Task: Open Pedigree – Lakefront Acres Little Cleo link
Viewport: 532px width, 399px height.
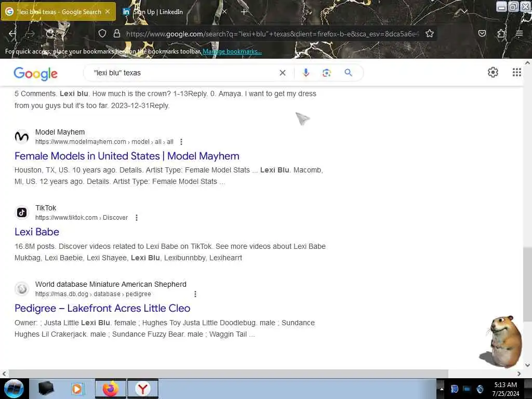Action: click(x=102, y=309)
